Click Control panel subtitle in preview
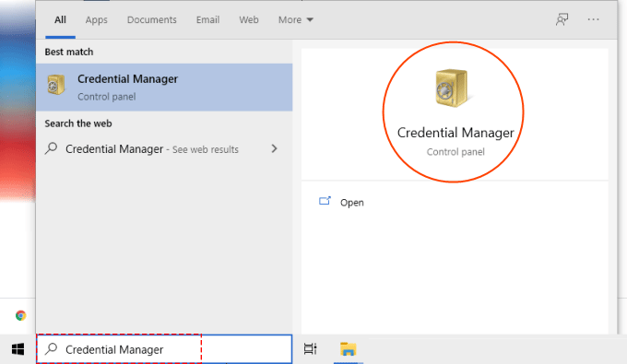Screen dimensions: 627x364 (x=455, y=152)
